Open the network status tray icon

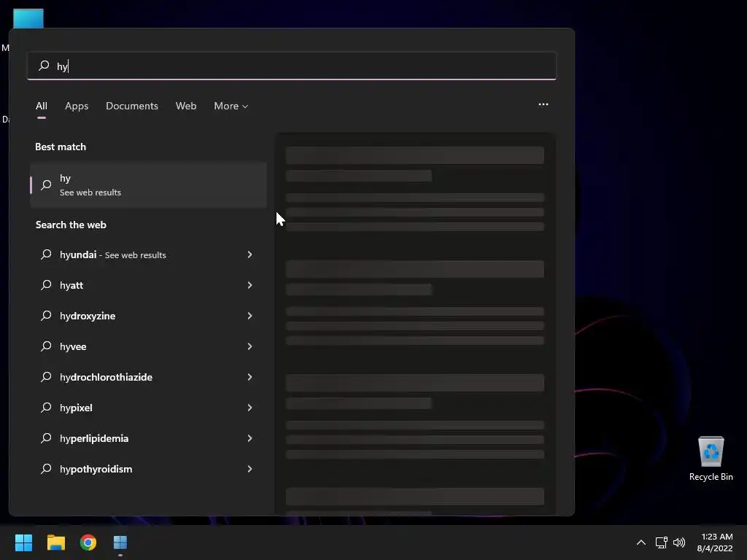click(661, 542)
